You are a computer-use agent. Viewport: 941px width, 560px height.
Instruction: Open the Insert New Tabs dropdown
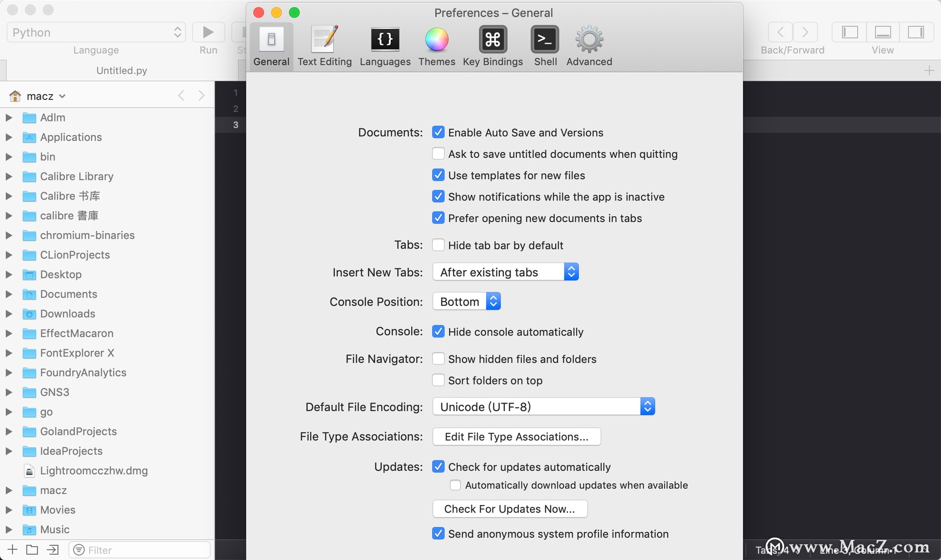click(505, 272)
